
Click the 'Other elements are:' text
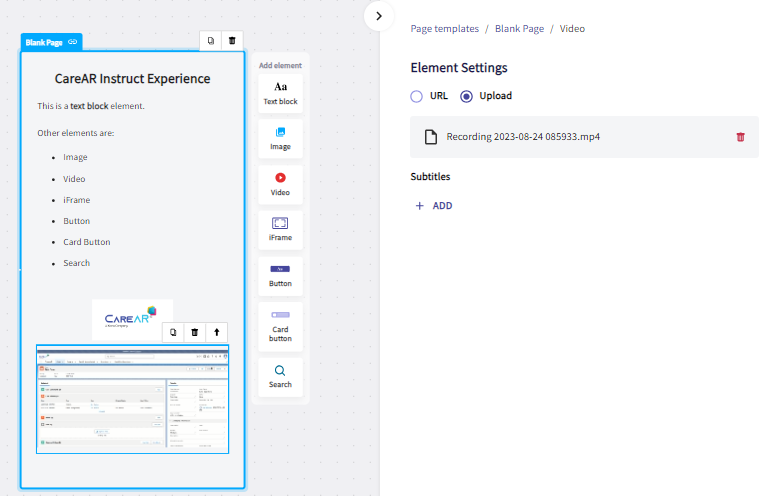[76, 133]
